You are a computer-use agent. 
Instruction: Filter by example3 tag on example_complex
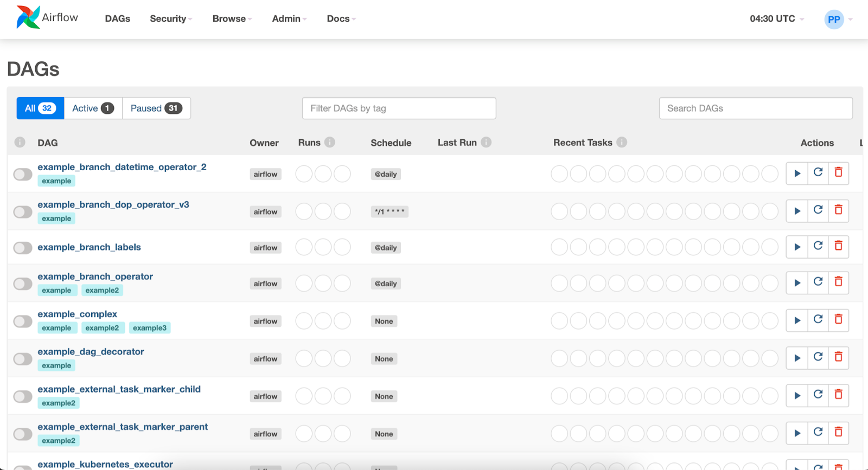pos(150,328)
